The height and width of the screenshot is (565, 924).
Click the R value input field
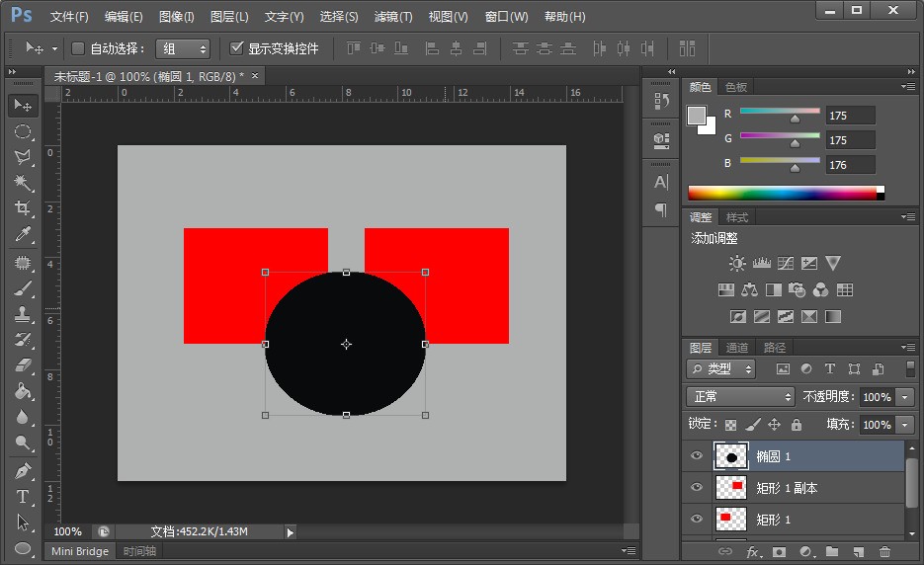[850, 116]
